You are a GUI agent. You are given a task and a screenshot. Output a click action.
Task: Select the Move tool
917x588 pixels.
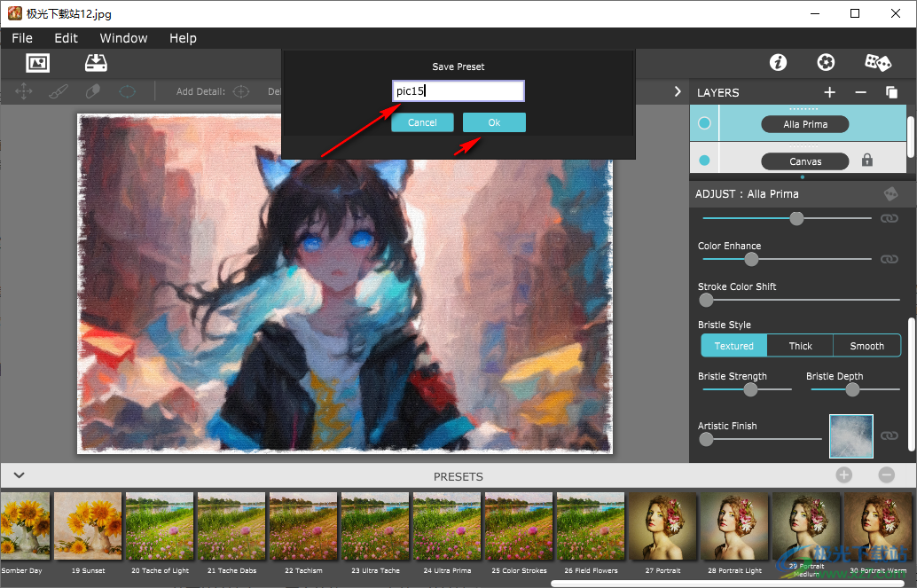point(24,90)
